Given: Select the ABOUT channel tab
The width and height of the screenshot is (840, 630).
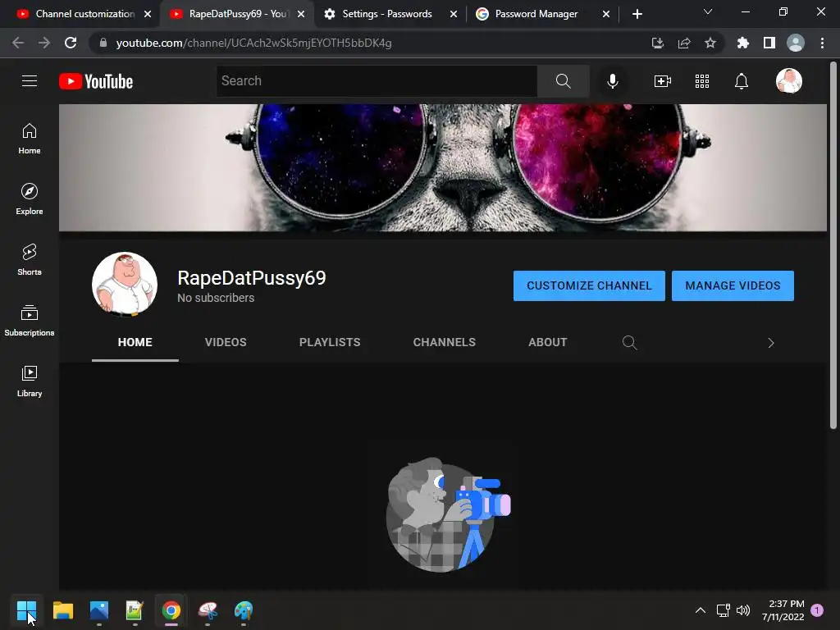Looking at the screenshot, I should click(547, 342).
